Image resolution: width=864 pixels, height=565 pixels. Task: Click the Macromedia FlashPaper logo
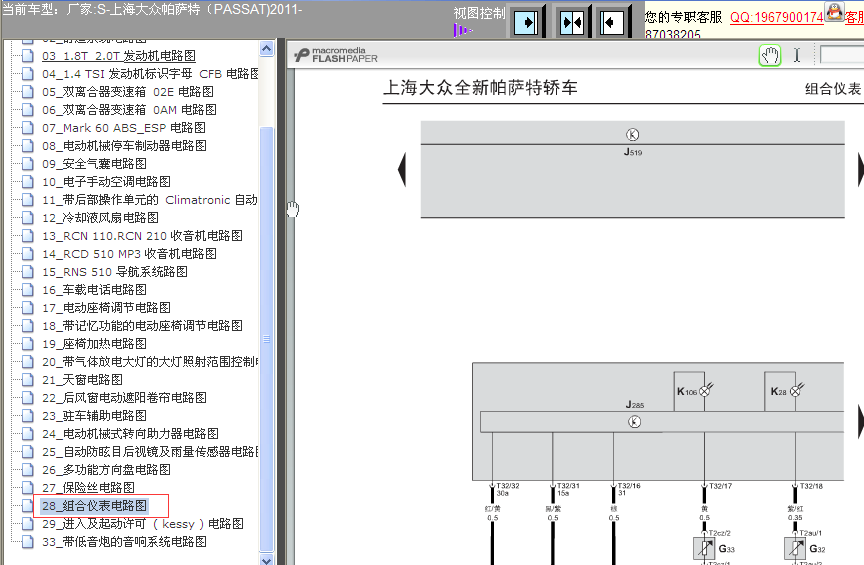coord(336,55)
